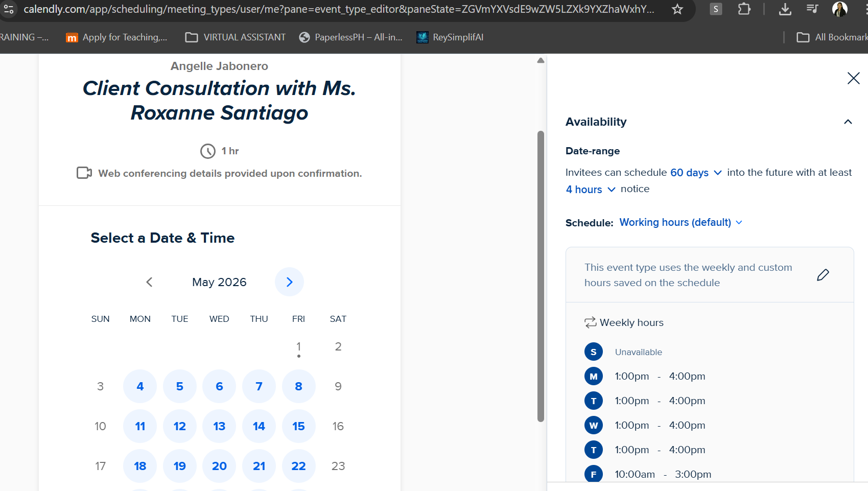868x491 pixels.
Task: Go to next month with right arrow
Action: (289, 282)
